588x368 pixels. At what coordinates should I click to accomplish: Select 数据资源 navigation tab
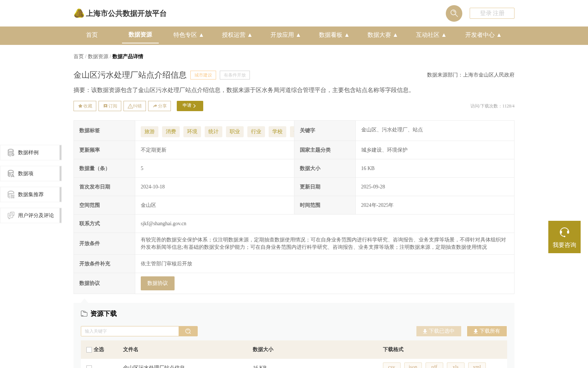point(140,35)
